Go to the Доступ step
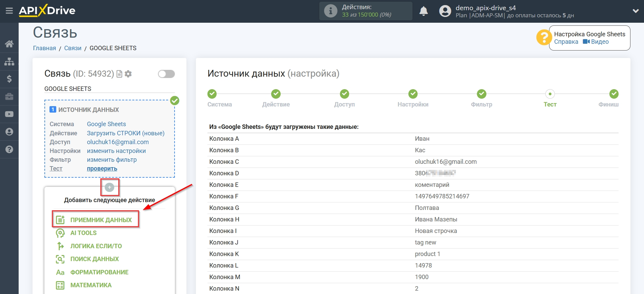Image resolution: width=644 pixels, height=294 pixels. pos(344,94)
